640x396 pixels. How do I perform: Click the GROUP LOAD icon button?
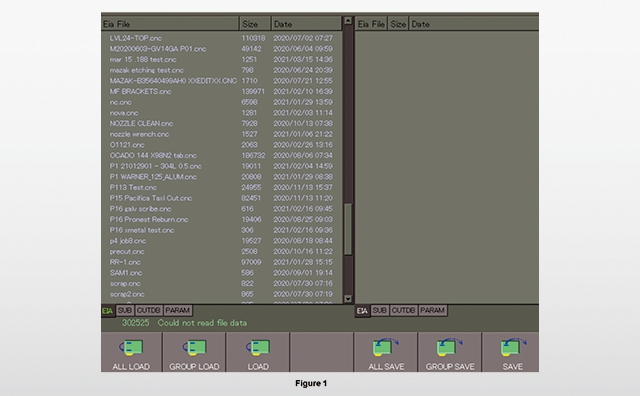coord(194,352)
